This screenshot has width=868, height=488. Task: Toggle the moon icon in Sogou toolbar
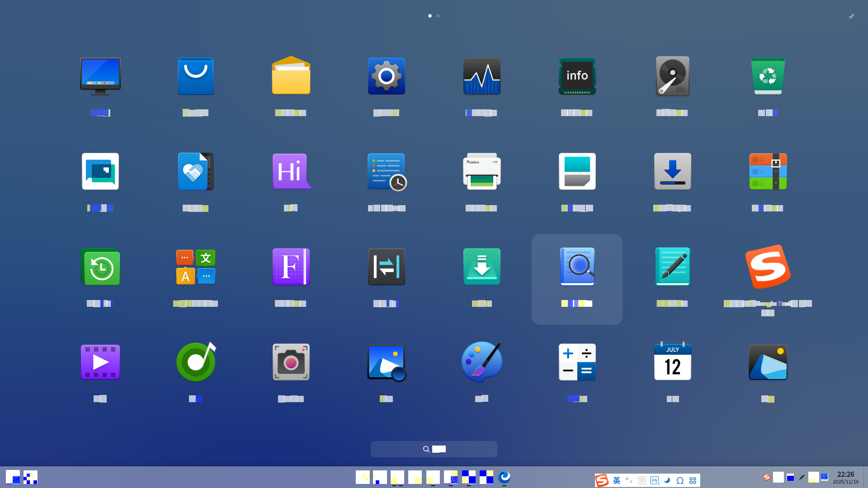(x=667, y=480)
